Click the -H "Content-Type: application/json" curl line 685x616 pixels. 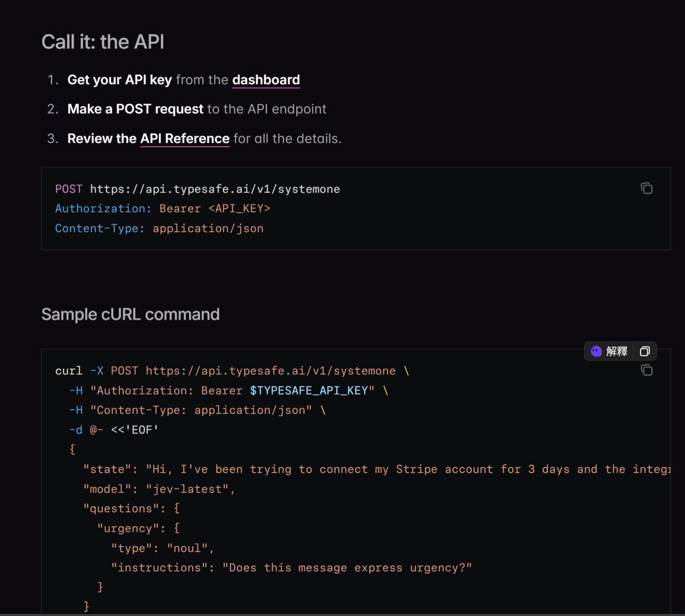tap(198, 410)
